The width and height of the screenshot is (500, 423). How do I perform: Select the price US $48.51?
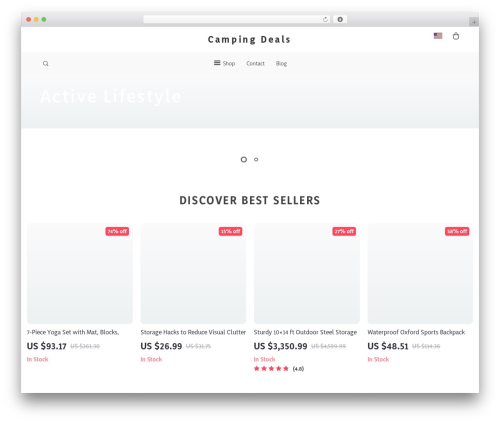pyautogui.click(x=388, y=346)
